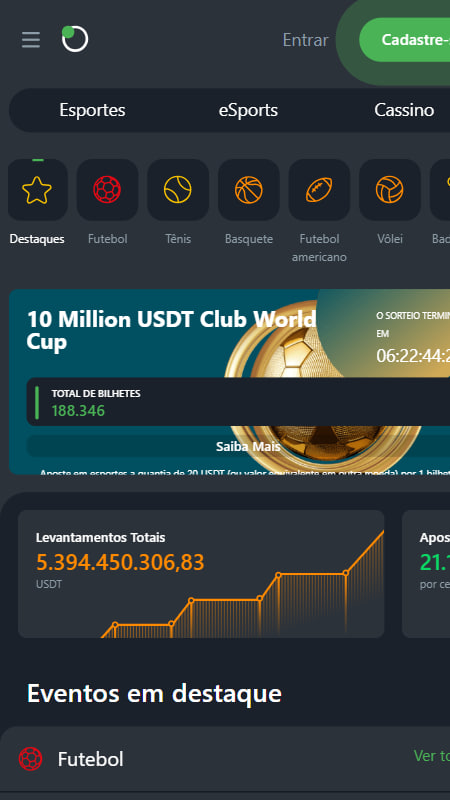450x800 pixels.
Task: Open the 10 Million USDT Club World Cup banner
Action: tap(230, 382)
